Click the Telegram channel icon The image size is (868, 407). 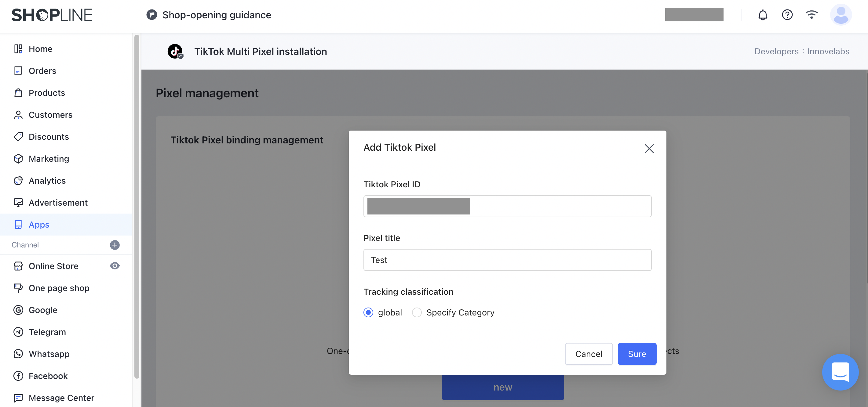[x=18, y=332]
